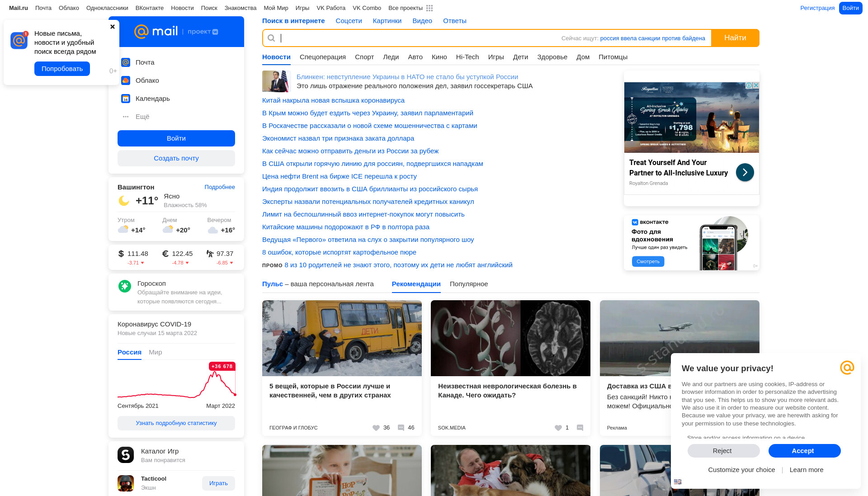Click the Mail @ logo in privacy dialog
Image resolution: width=868 pixels, height=496 pixels.
[847, 368]
